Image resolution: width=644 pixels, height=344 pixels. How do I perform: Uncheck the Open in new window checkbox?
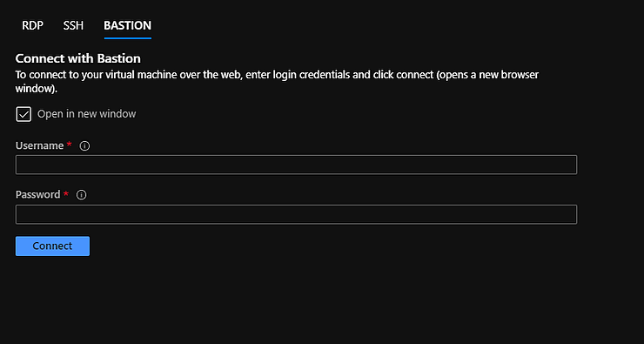pyautogui.click(x=23, y=114)
